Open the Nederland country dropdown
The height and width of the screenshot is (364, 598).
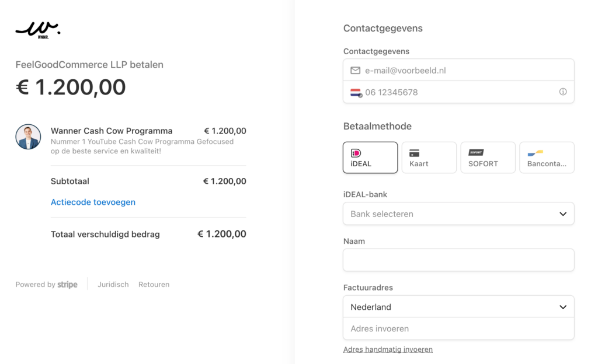click(458, 307)
